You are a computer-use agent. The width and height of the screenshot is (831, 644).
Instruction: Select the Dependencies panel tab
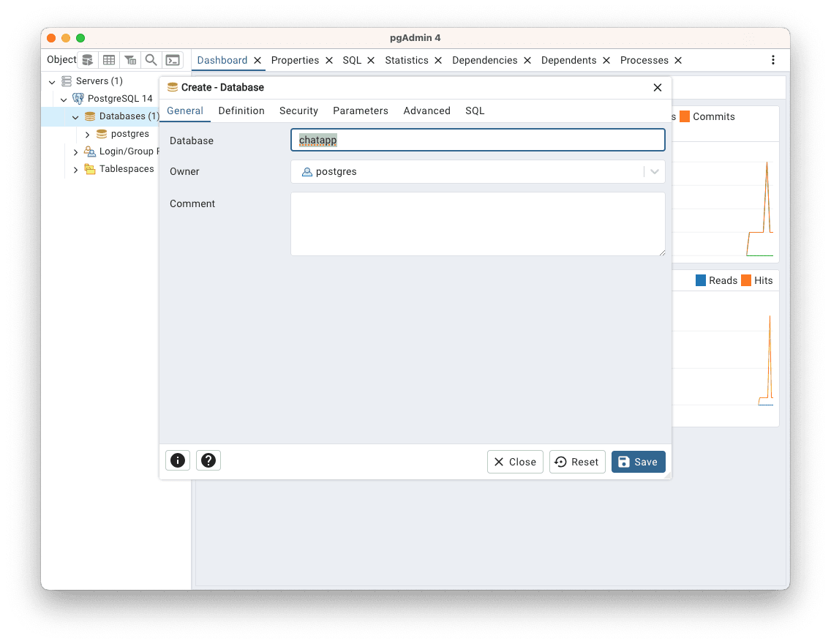tap(484, 61)
